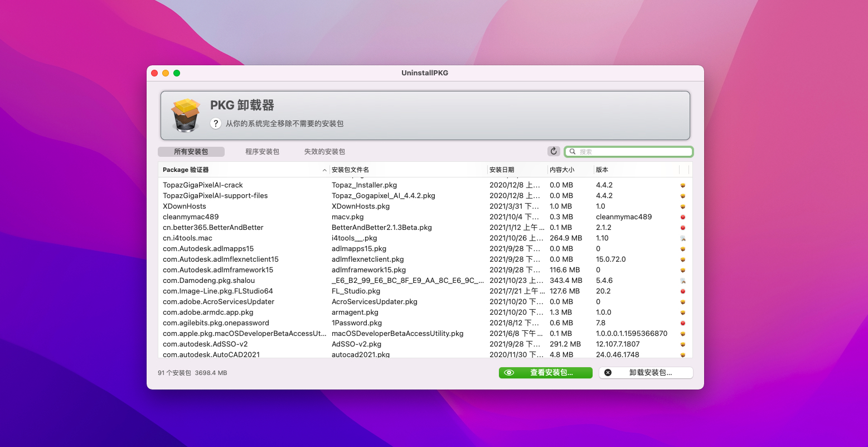This screenshot has height=447, width=868.
Task: Click version 15.0.72.0 cell
Action: click(611, 259)
